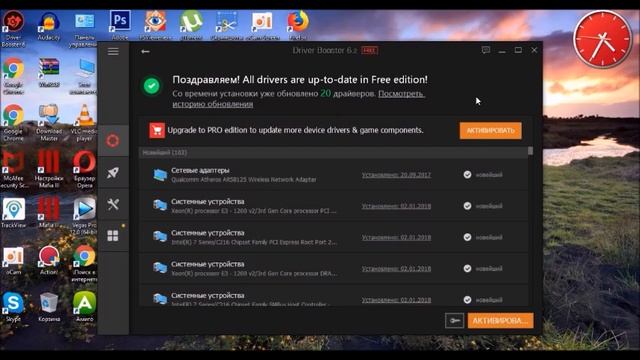Open the Audacity desktop shortcut
The height and width of the screenshot is (360, 640).
[49, 27]
